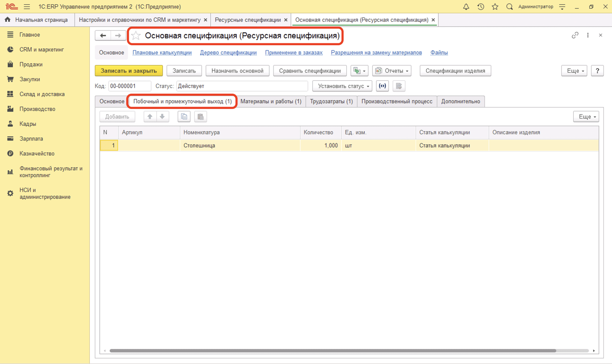Open the Дерево спецификации link

(228, 53)
